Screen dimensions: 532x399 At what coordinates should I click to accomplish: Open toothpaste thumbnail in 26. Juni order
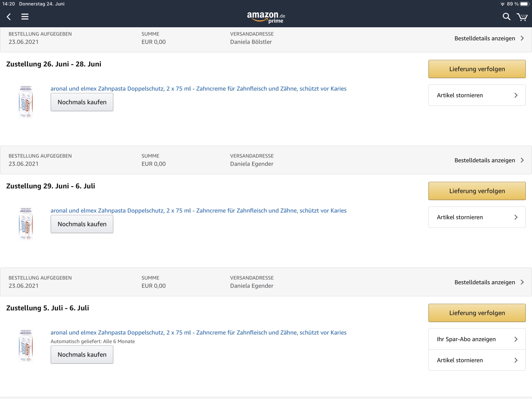tap(26, 102)
